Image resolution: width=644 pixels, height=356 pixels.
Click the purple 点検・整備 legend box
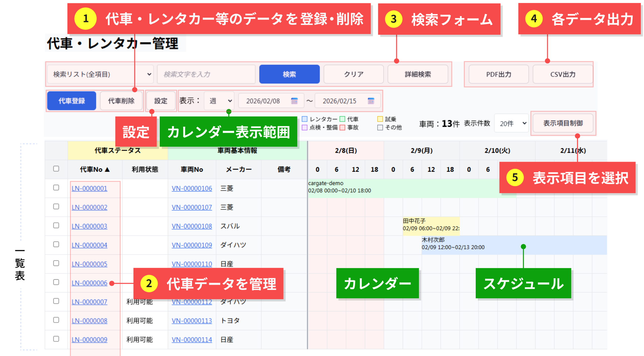pyautogui.click(x=304, y=127)
